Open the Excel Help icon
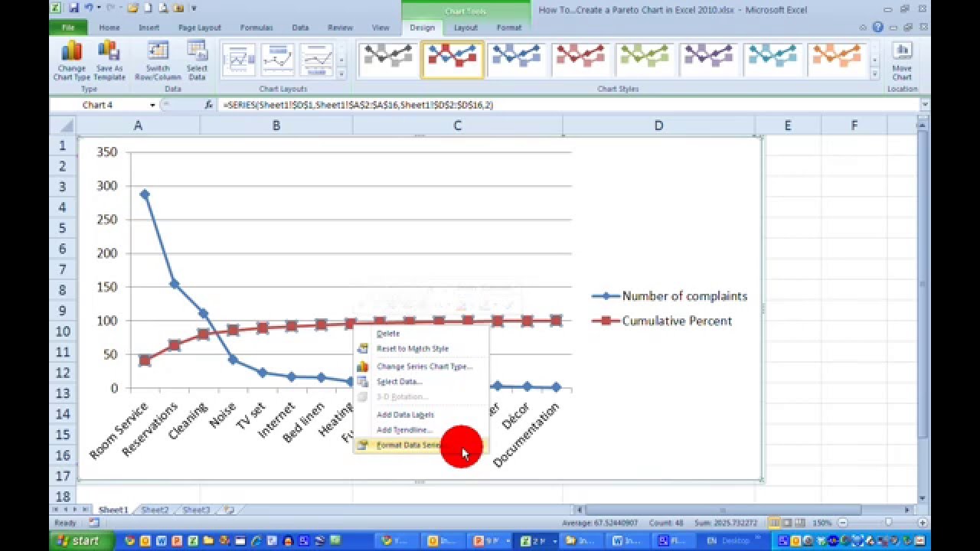Viewport: 980px width, 551px height. [x=877, y=28]
